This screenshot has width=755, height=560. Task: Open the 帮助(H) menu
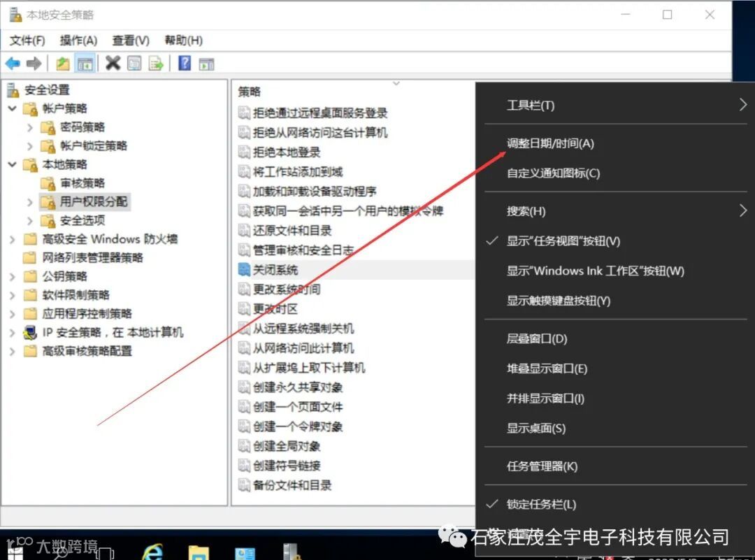pyautogui.click(x=183, y=41)
